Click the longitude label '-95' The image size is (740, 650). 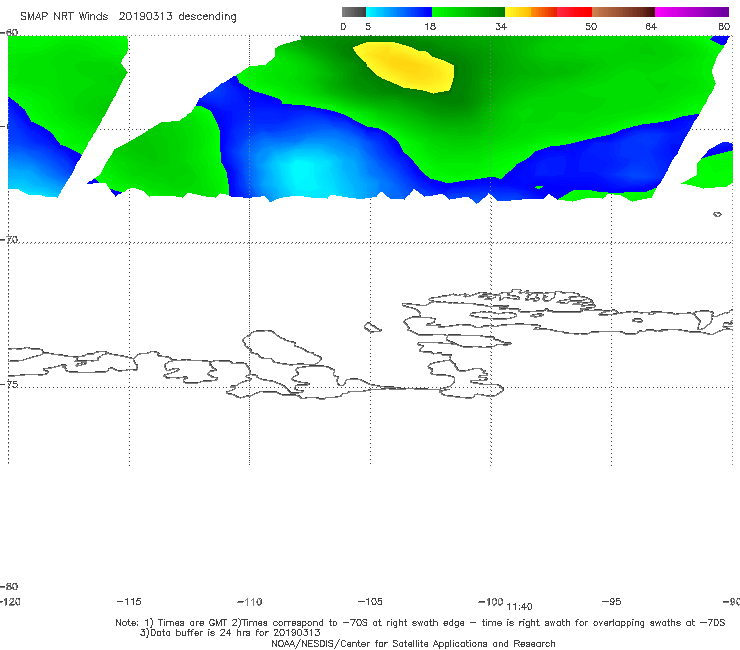(x=612, y=602)
